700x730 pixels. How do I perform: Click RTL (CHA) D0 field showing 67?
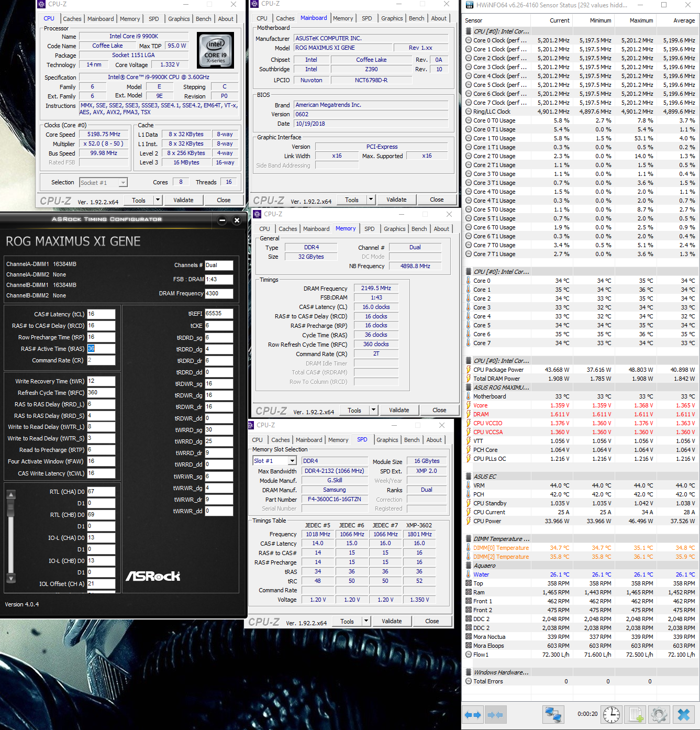101,492
